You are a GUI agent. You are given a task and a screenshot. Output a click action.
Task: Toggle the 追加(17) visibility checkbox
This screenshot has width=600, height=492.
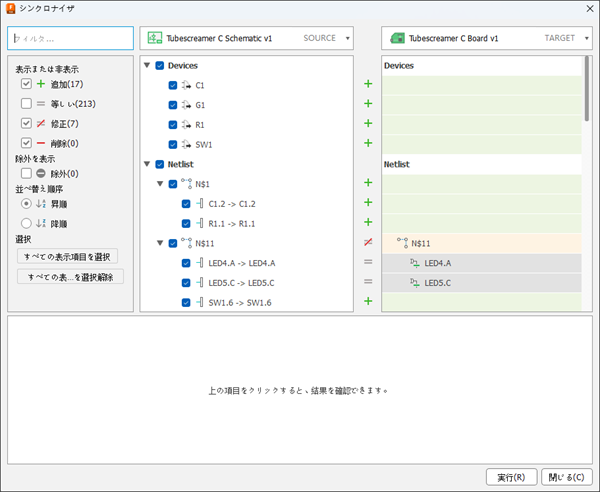coord(26,84)
